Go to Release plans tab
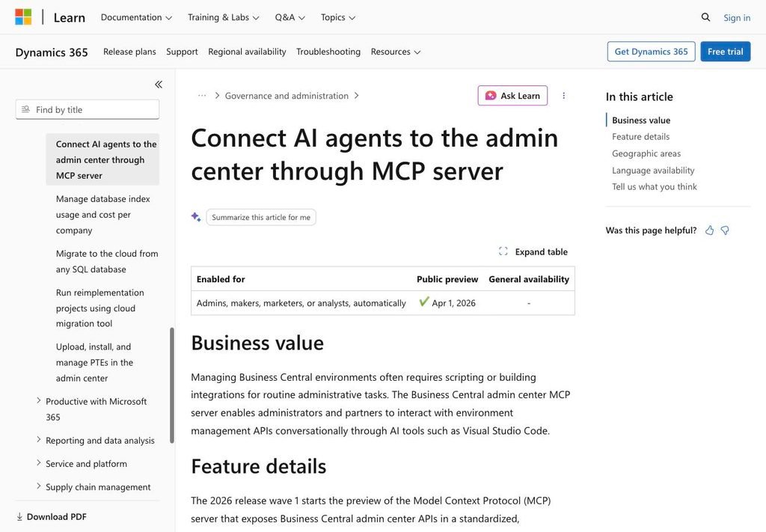 point(129,52)
